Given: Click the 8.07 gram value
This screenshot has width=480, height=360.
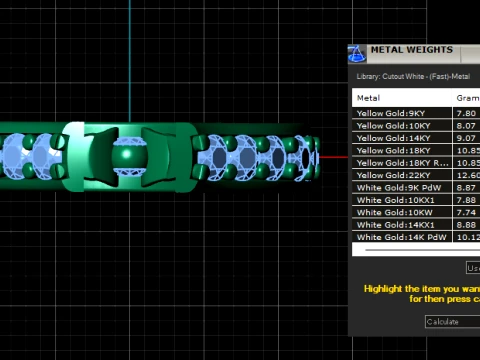Looking at the screenshot, I should pos(466,126).
